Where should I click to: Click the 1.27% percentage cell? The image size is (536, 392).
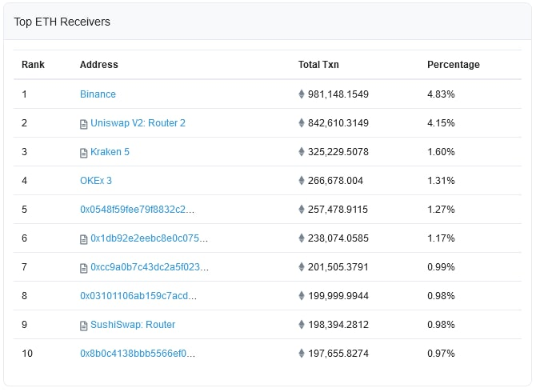[x=441, y=209]
